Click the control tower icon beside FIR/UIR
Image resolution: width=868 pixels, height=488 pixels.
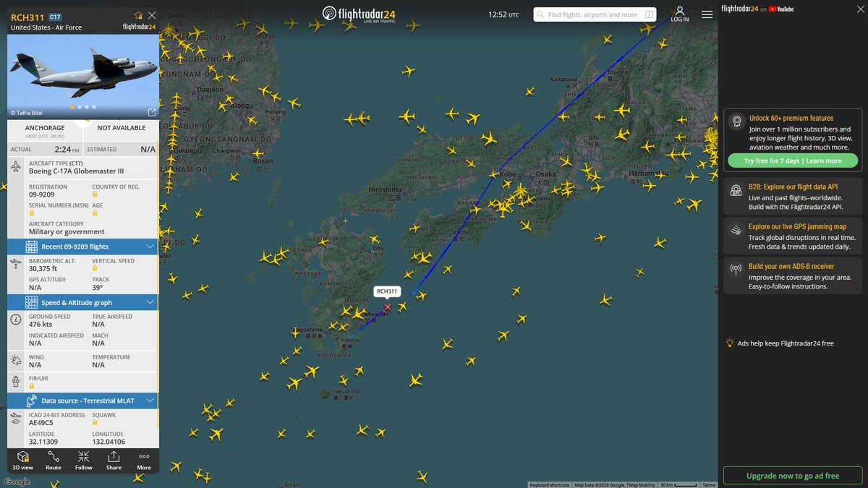coord(16,381)
